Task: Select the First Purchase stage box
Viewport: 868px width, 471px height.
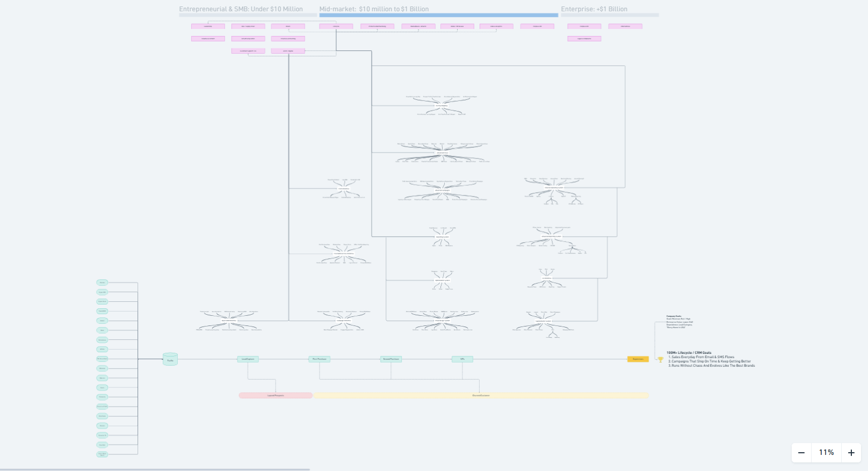Action: coord(320,359)
